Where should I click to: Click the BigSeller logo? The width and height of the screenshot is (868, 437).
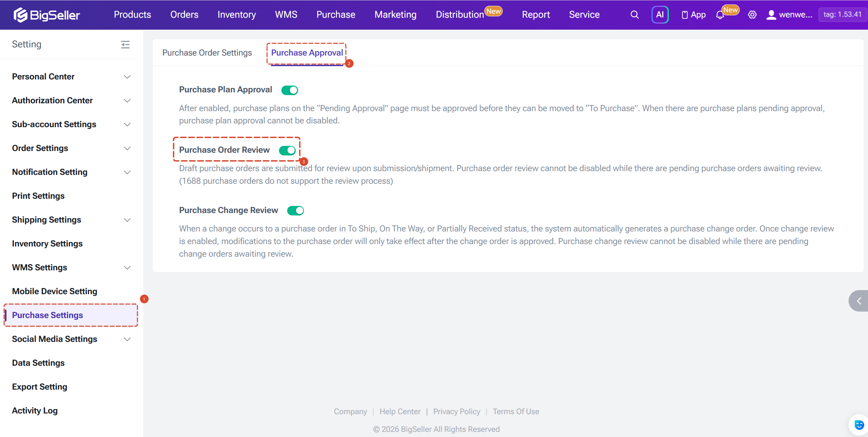47,15
